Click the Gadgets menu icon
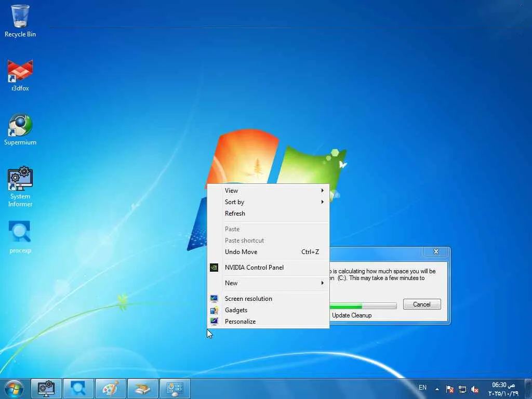 [x=214, y=310]
